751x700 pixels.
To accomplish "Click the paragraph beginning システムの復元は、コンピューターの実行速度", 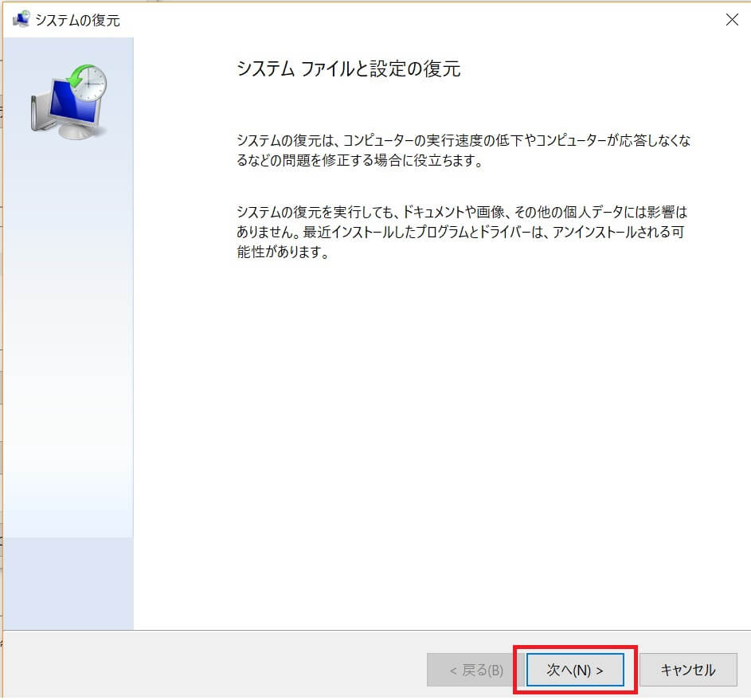I will point(464,151).
